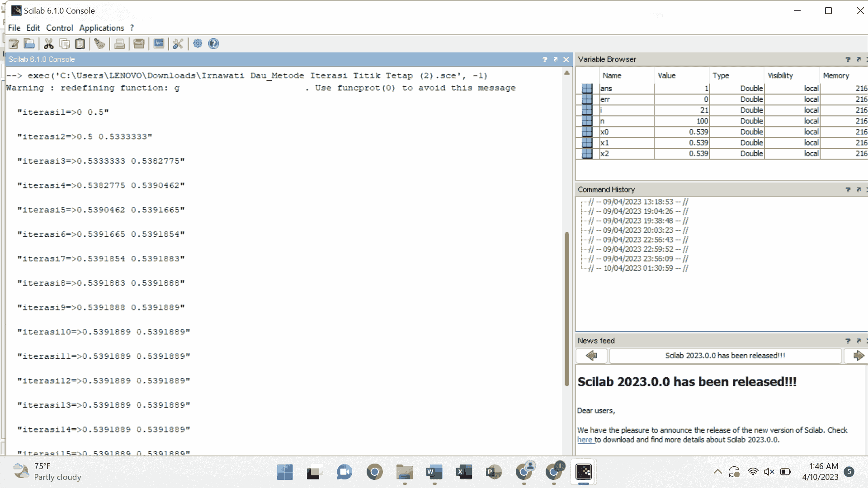868x488 pixels.
Task: Sort variables by Type column
Action: 736,75
